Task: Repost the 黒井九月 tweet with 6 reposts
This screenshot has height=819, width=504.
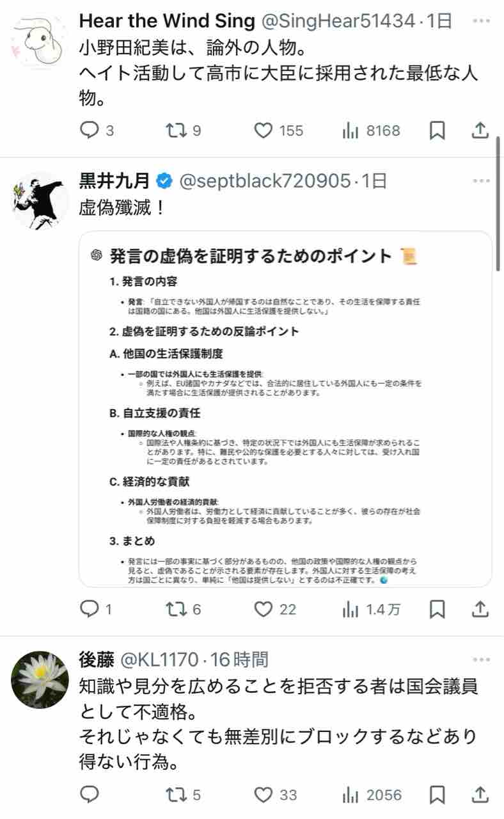Action: point(175,609)
